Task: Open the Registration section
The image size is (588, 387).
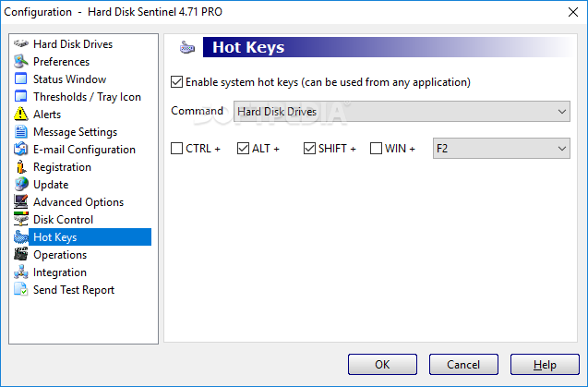Action: tap(62, 167)
